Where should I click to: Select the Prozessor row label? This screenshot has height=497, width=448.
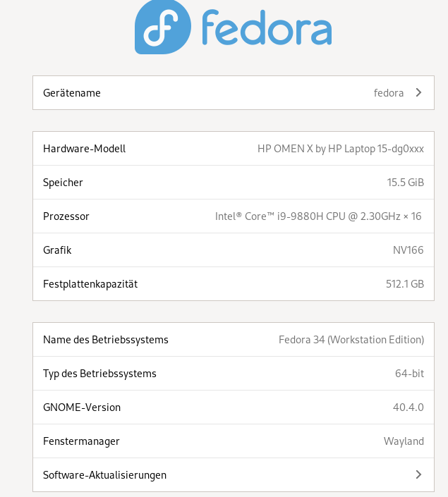click(x=66, y=216)
